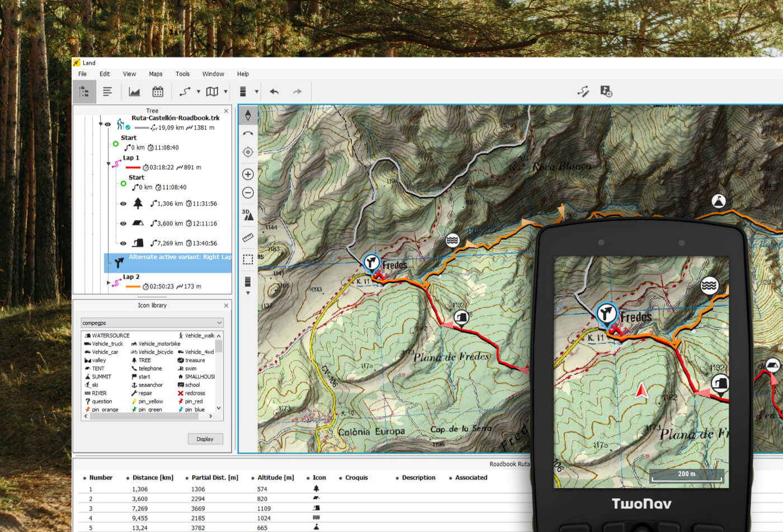783x532 pixels.
Task: Sort roadbook by Altitude [m] column
Action: (275, 478)
